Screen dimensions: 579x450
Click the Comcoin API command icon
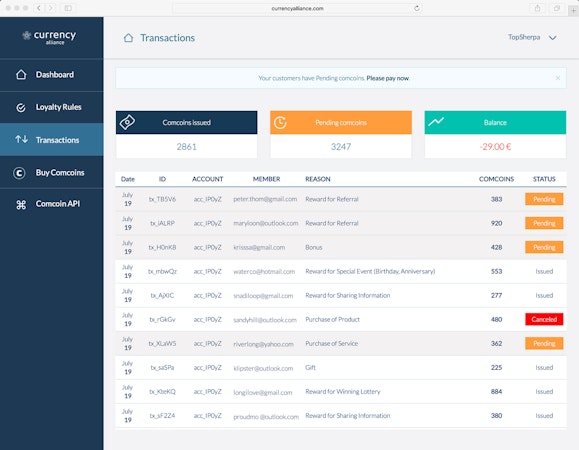21,204
